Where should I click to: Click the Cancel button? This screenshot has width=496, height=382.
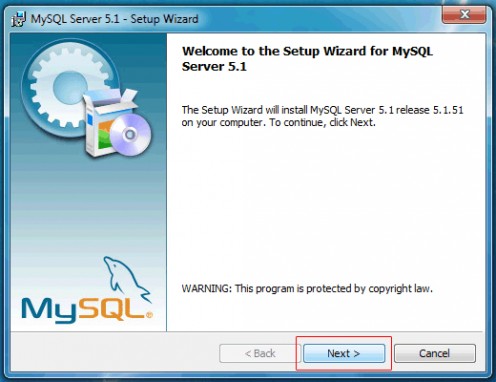click(x=435, y=353)
